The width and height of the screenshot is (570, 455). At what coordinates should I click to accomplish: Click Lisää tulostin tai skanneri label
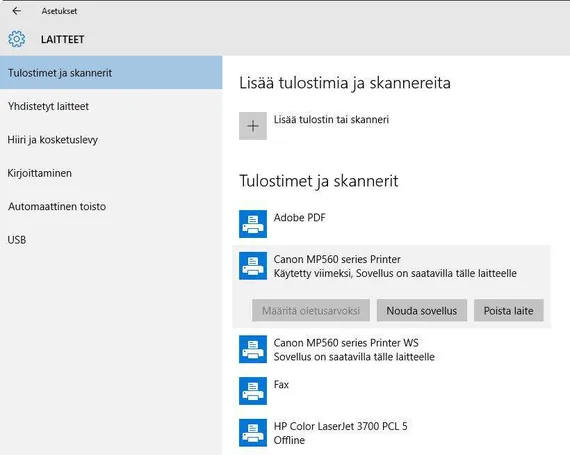[331, 120]
